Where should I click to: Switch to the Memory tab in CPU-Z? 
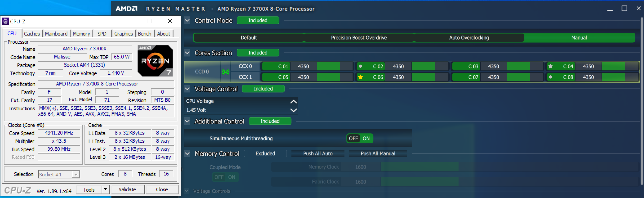coord(81,34)
